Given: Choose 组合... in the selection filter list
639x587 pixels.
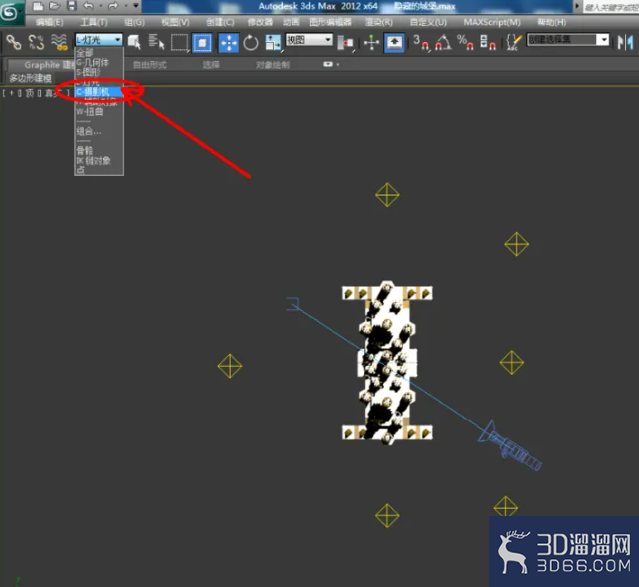Looking at the screenshot, I should click(99, 131).
